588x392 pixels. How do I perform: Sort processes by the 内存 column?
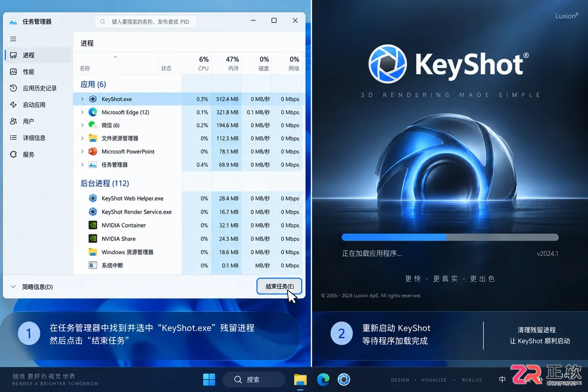[227, 63]
